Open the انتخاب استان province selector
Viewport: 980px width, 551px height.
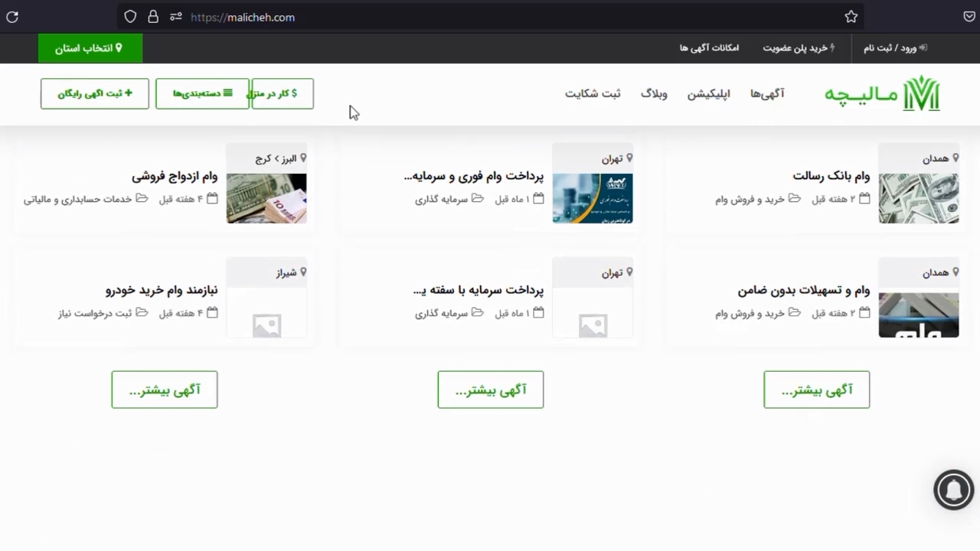(90, 48)
